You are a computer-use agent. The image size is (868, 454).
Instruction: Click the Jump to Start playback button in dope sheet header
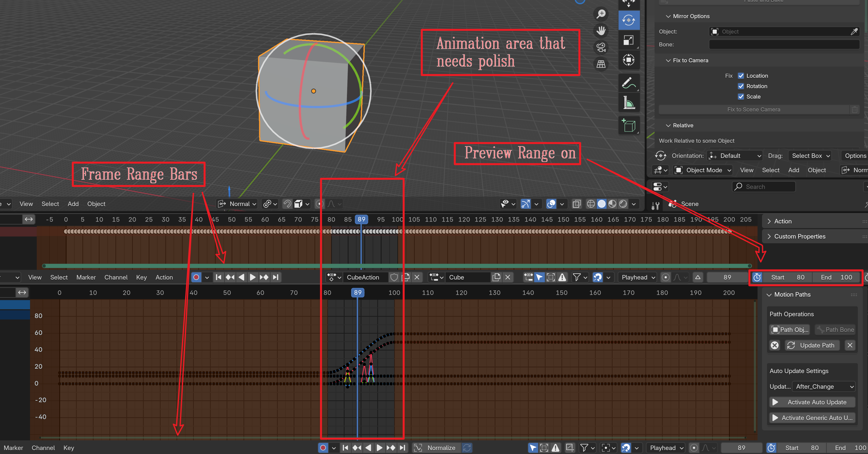(x=218, y=277)
